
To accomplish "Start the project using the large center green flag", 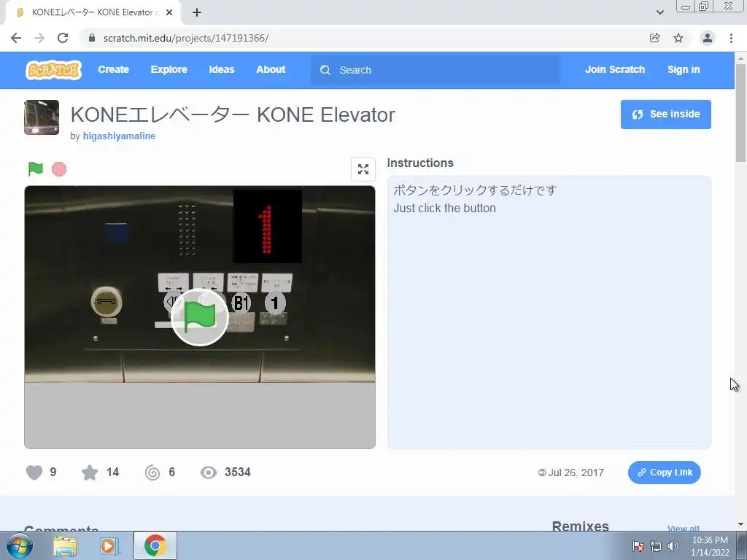I will pyautogui.click(x=200, y=317).
